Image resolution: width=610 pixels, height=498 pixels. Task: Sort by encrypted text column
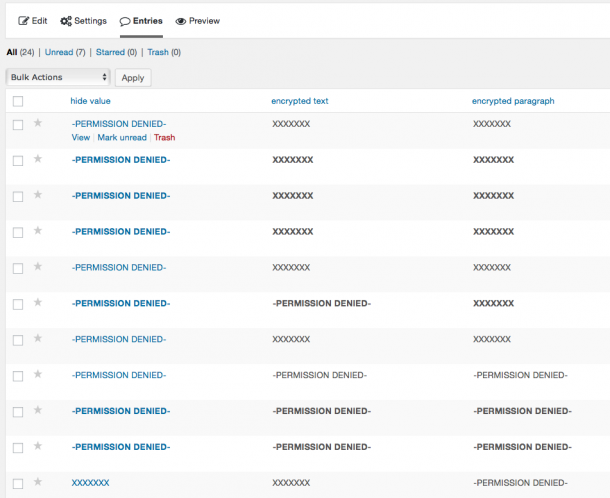coord(300,101)
